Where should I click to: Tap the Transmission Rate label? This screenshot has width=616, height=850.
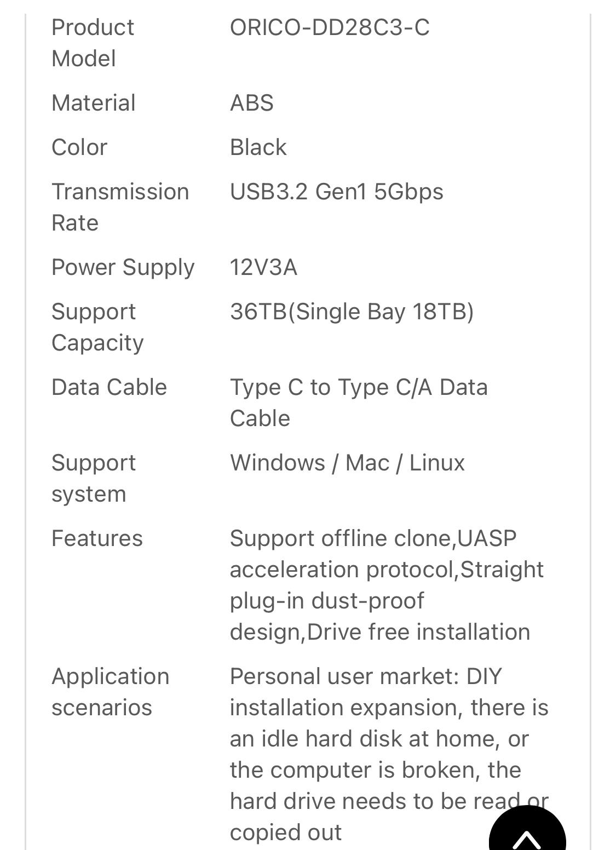pyautogui.click(x=120, y=207)
